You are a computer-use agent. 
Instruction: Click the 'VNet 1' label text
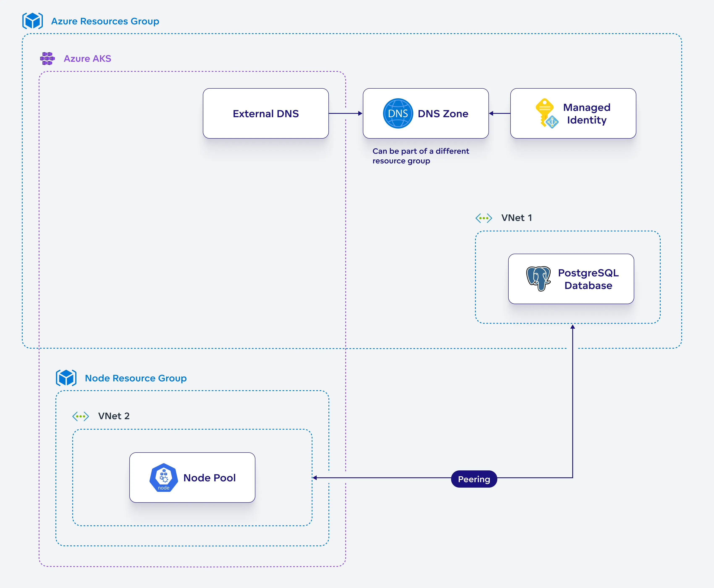(517, 218)
